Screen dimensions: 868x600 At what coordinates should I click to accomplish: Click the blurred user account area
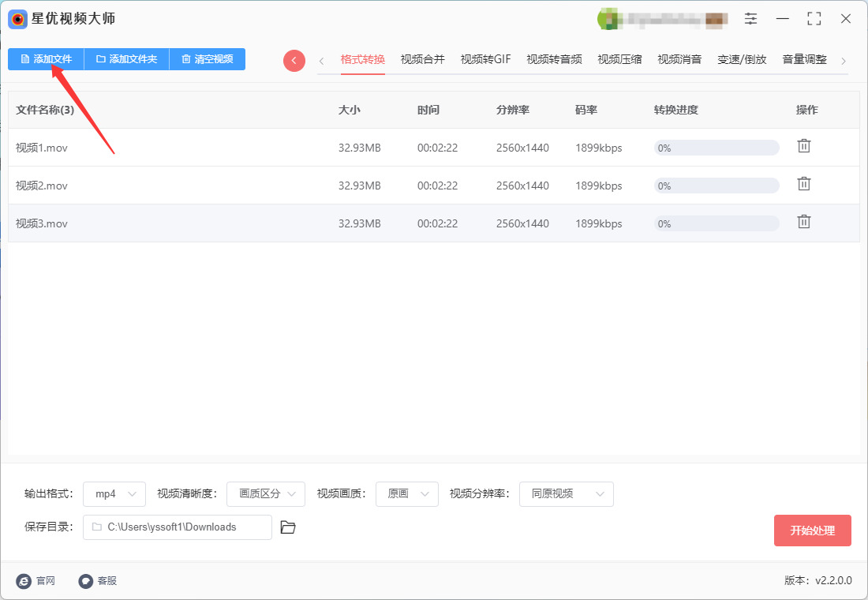663,20
